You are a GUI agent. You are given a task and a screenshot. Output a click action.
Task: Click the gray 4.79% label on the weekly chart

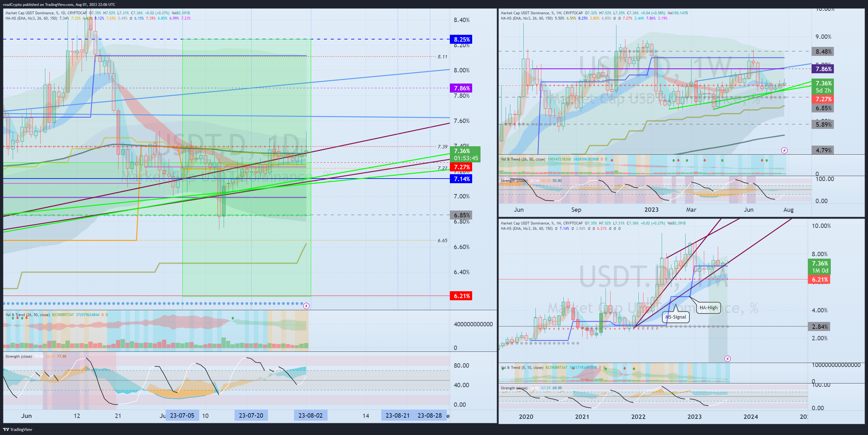[x=822, y=150]
